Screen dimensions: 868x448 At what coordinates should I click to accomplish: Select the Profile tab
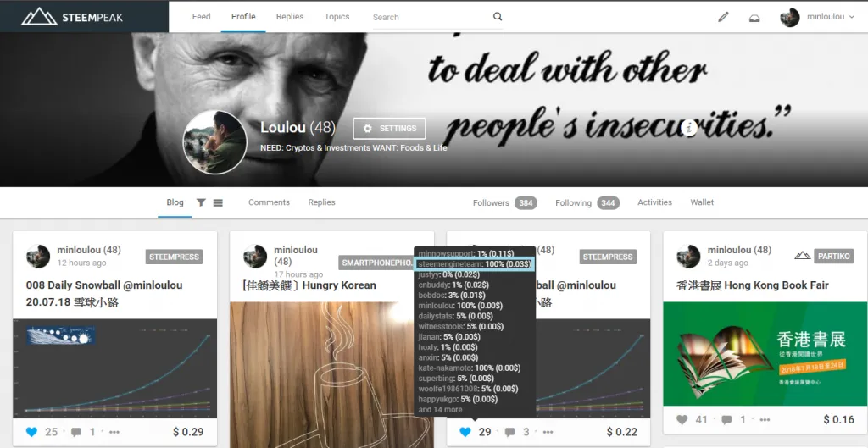(243, 17)
